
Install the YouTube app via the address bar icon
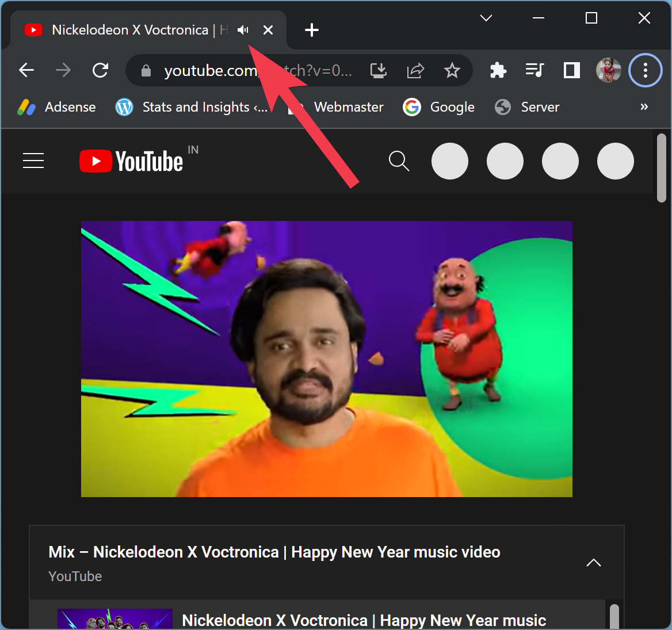pos(379,70)
